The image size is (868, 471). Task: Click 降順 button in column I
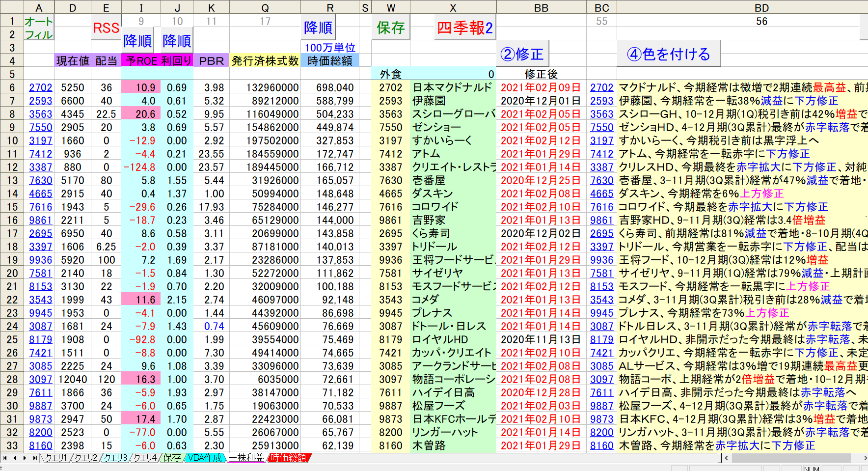(137, 41)
